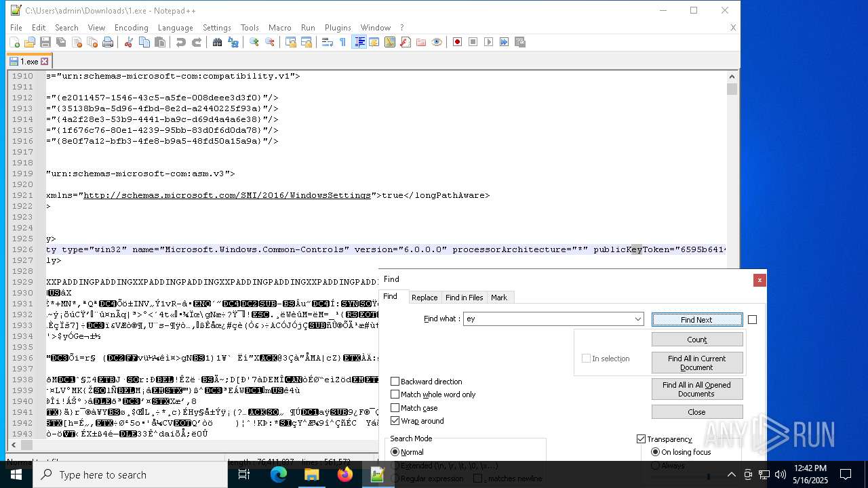Start macro recording with the record icon
The width and height of the screenshot is (868, 488).
tap(457, 42)
